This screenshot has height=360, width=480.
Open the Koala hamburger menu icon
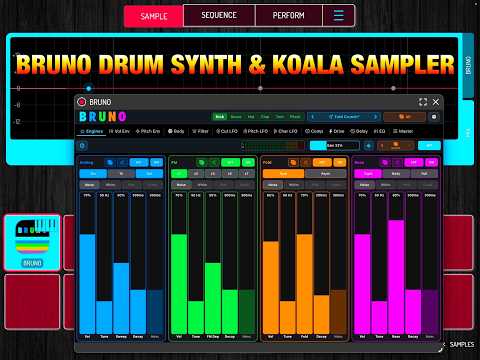click(339, 15)
